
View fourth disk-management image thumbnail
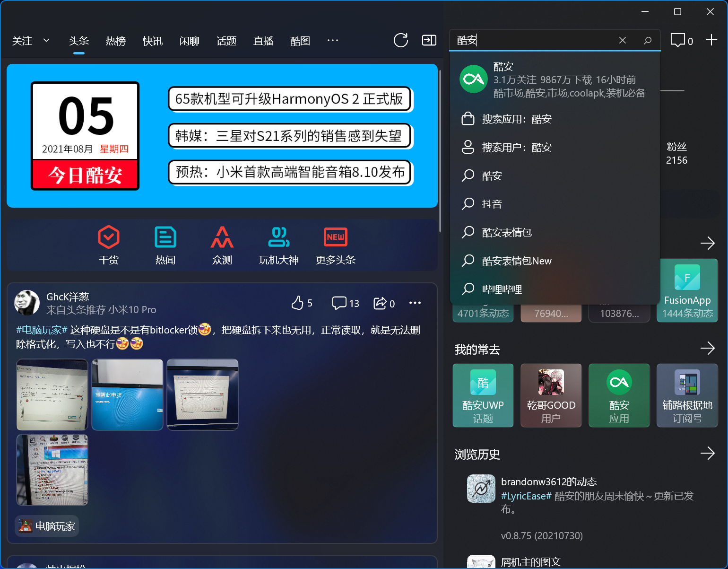[x=52, y=470]
